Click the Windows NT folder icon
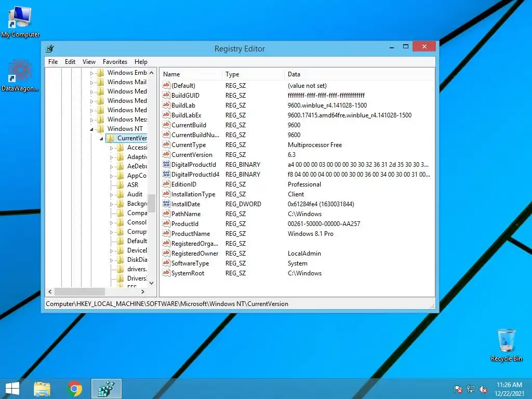Image resolution: width=532 pixels, height=399 pixels. point(101,129)
